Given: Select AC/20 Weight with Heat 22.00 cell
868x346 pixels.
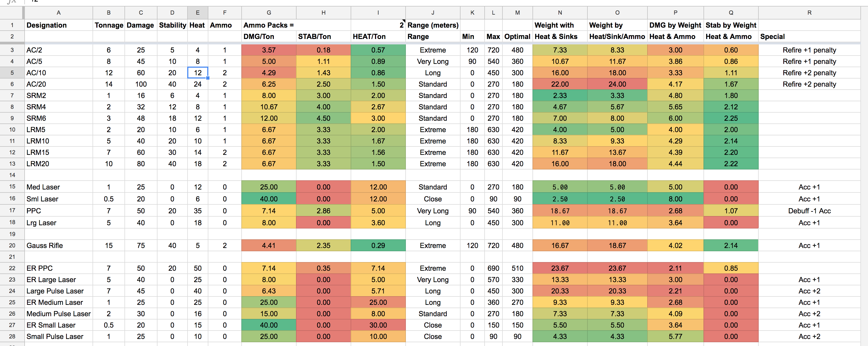Looking at the screenshot, I should 560,84.
